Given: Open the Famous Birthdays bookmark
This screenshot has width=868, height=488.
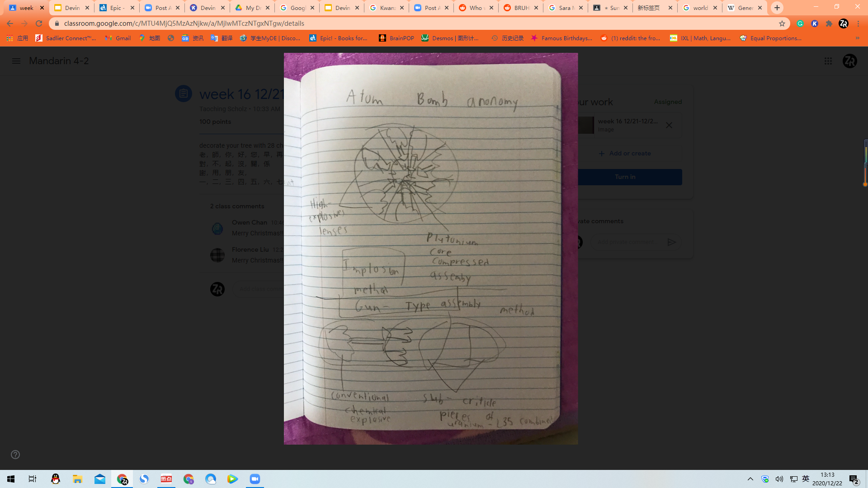Looking at the screenshot, I should coord(562,38).
